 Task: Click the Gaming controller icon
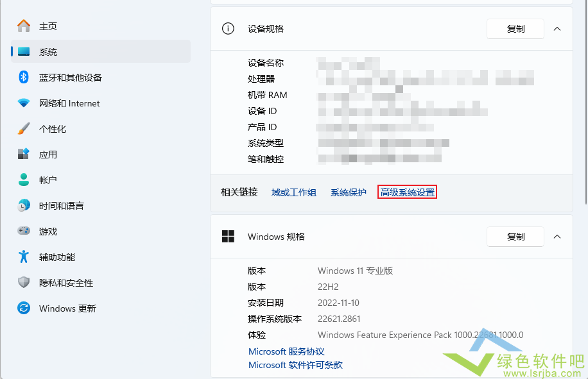(x=24, y=231)
